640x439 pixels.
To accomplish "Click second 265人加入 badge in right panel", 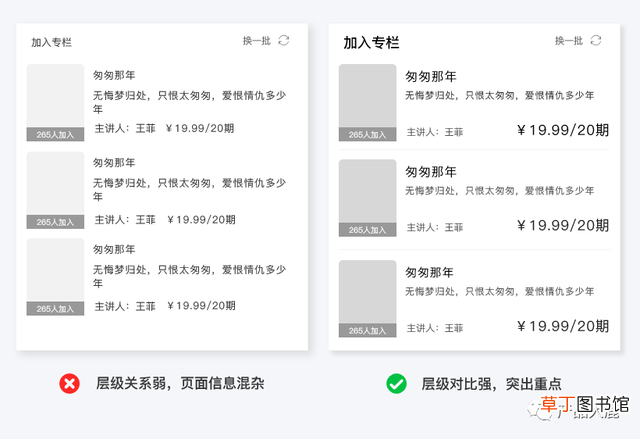I will pos(367,230).
